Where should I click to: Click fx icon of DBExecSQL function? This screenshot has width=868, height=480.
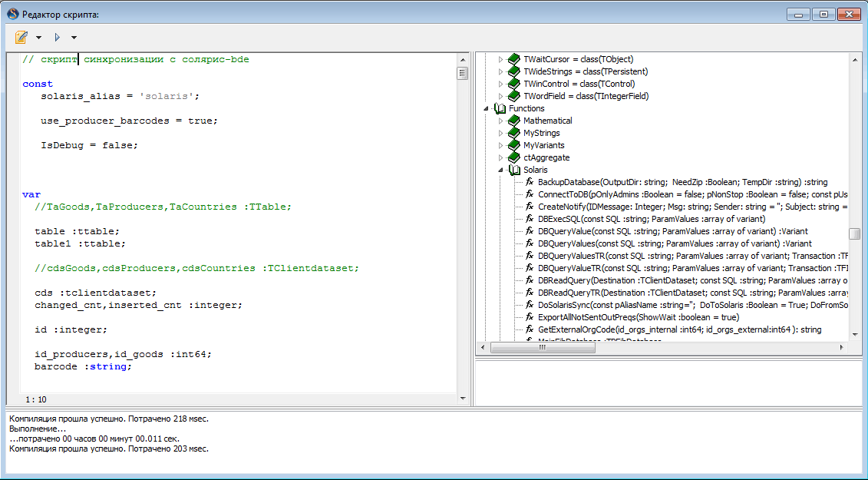[530, 219]
